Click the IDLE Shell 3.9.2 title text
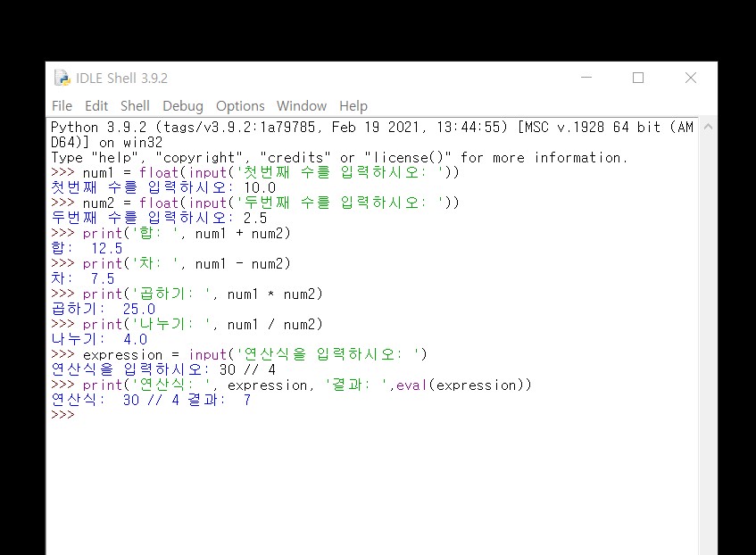756x555 pixels. [x=122, y=79]
